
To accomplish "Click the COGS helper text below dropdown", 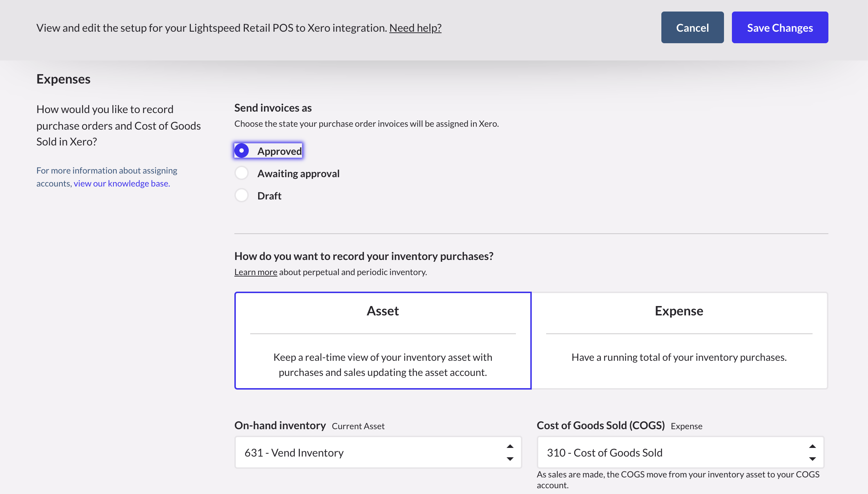I will coord(678,480).
